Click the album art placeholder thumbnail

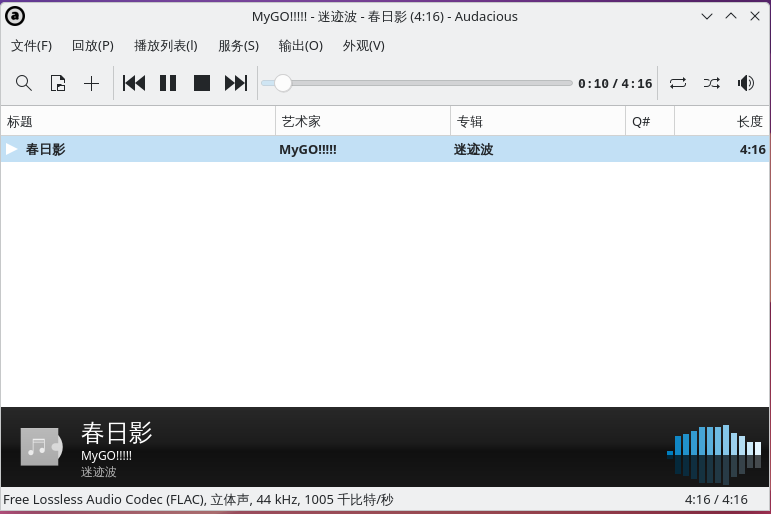tap(41, 447)
